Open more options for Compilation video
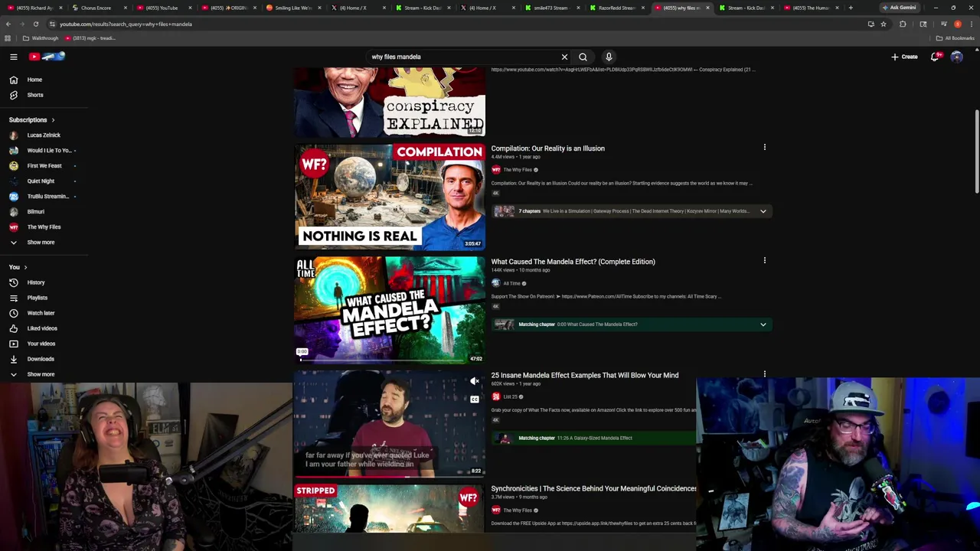Screen dimensions: 980x551 [x=764, y=147]
